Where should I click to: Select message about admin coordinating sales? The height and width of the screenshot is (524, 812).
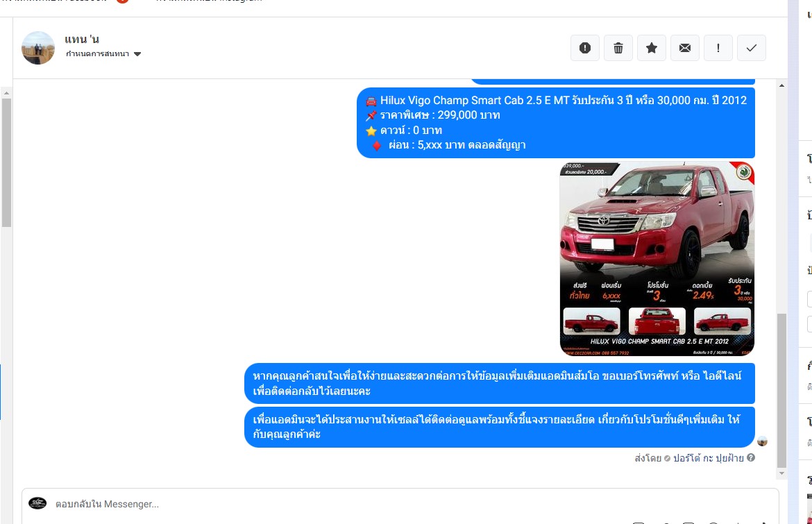point(500,427)
